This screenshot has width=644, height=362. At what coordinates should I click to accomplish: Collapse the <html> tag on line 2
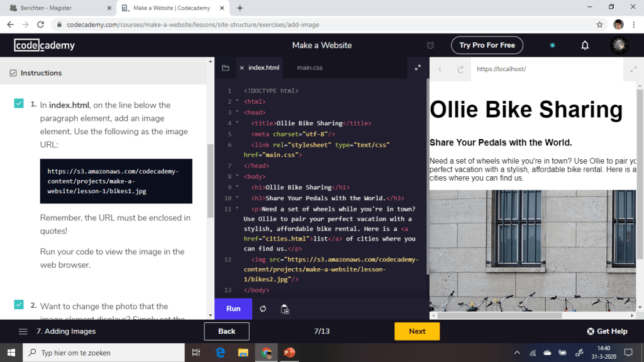pos(237,101)
